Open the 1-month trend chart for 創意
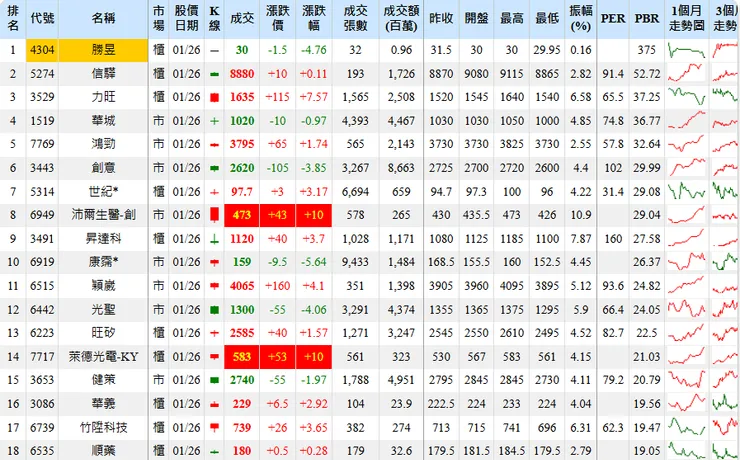 tap(687, 168)
